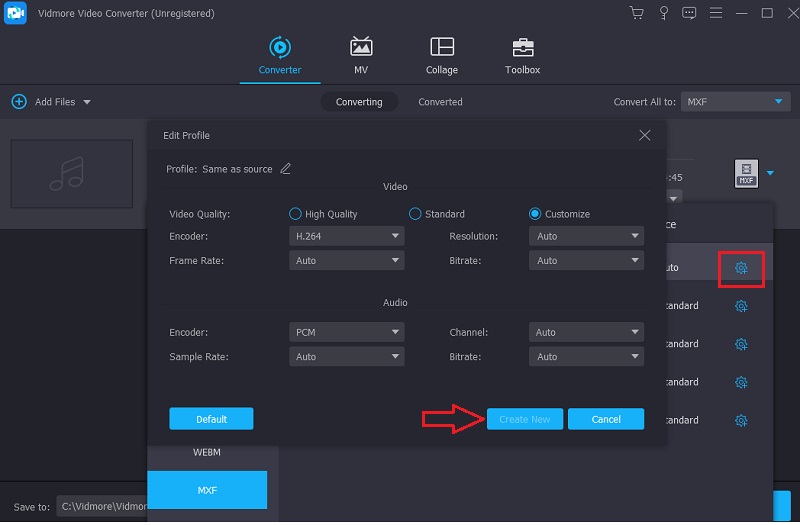Click the shopping cart icon in title bar
The width and height of the screenshot is (800, 525).
636,13
